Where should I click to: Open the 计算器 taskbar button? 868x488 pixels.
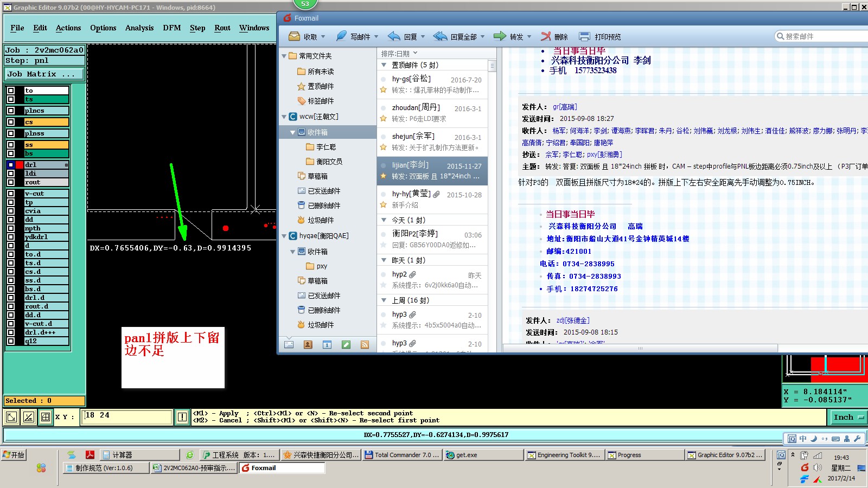pos(140,455)
